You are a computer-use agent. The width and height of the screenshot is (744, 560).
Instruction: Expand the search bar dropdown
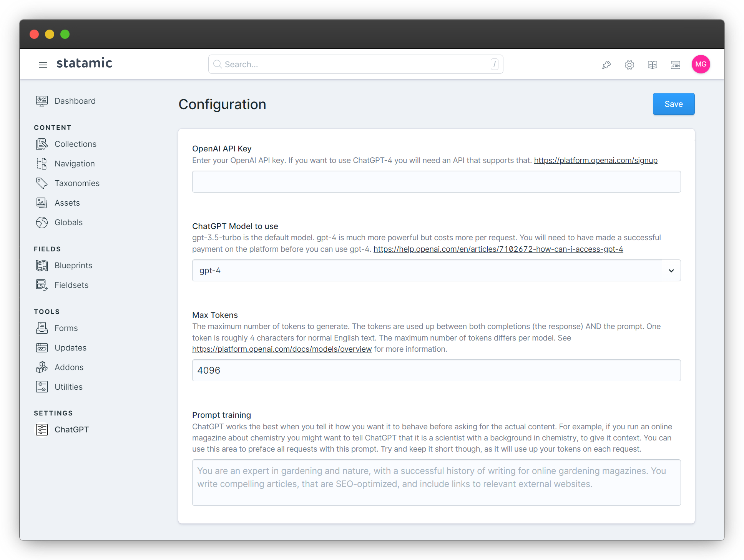click(494, 65)
